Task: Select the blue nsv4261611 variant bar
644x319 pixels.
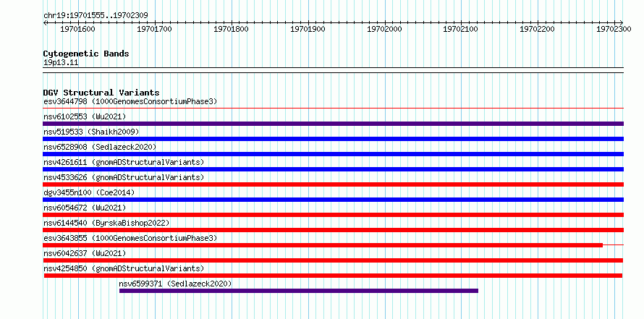Action: pyautogui.click(x=333, y=169)
